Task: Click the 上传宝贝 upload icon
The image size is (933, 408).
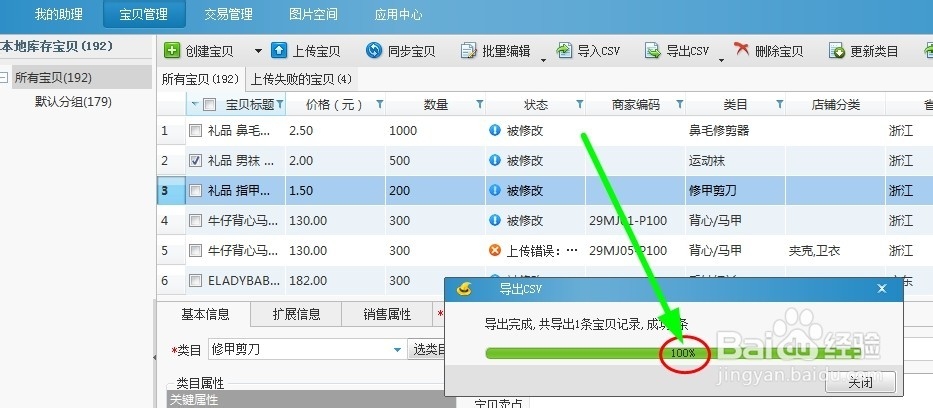Action: pyautogui.click(x=278, y=51)
